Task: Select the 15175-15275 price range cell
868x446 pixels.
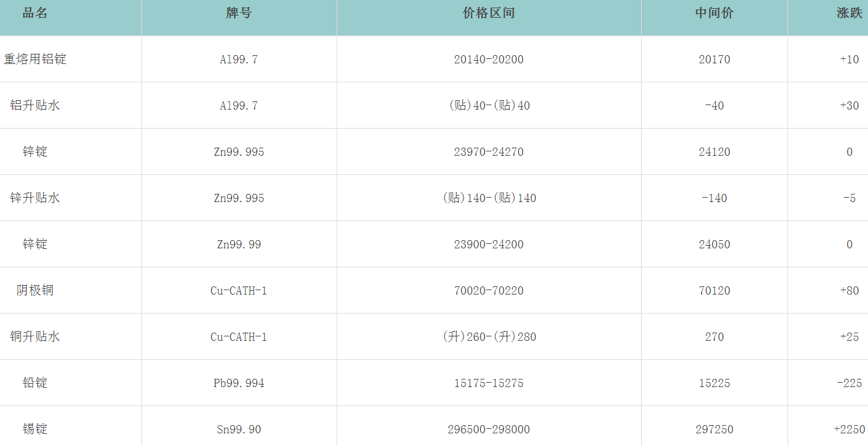Action: (488, 383)
